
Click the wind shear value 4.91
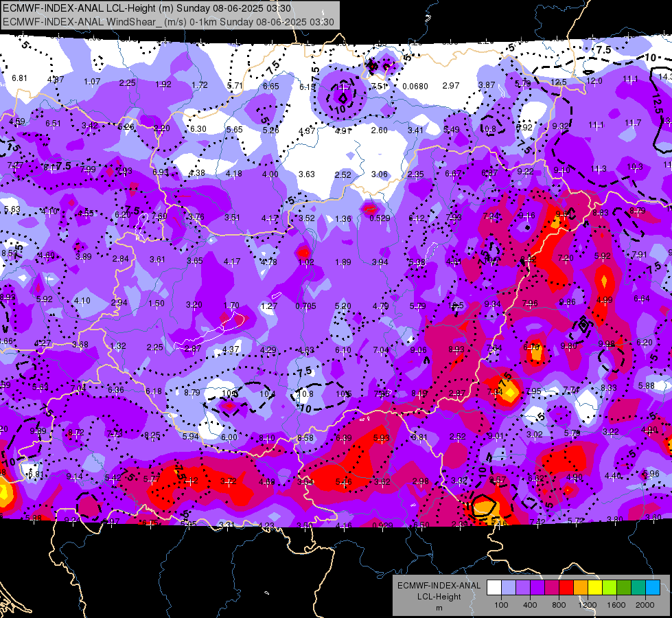(343, 130)
